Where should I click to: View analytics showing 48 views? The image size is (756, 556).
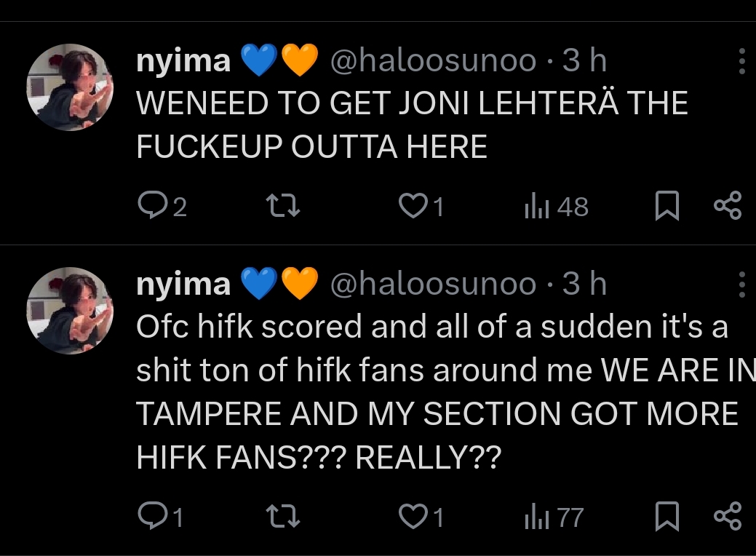pos(556,207)
